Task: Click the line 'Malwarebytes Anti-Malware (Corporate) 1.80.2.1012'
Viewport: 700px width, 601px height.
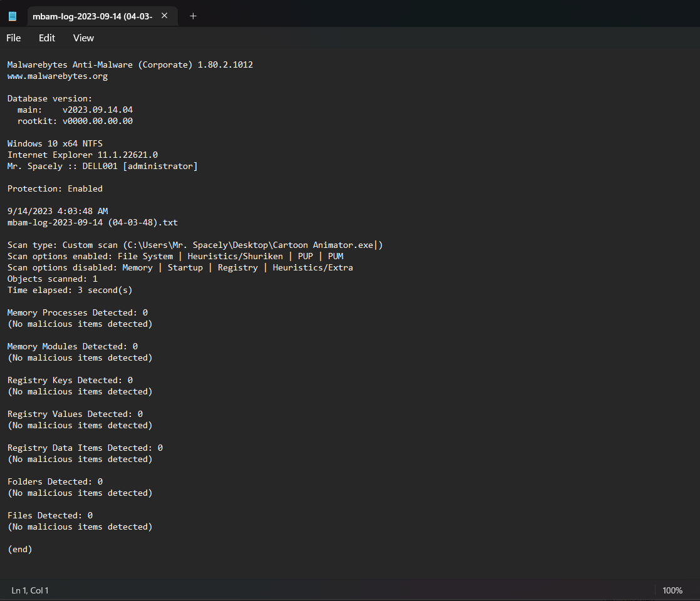Action: pyautogui.click(x=130, y=64)
